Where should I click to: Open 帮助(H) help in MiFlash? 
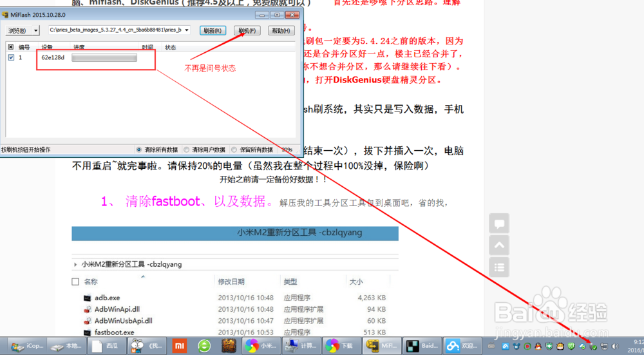(281, 30)
